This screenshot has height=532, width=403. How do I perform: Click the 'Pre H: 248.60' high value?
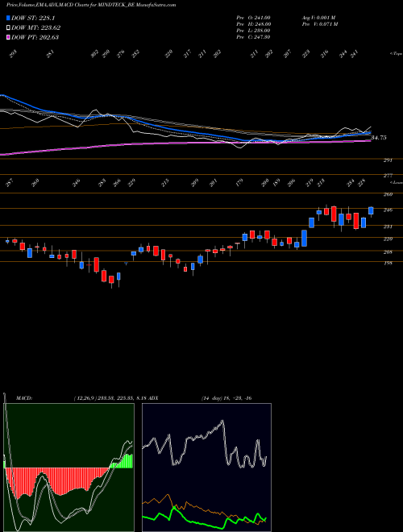pyautogui.click(x=253, y=24)
